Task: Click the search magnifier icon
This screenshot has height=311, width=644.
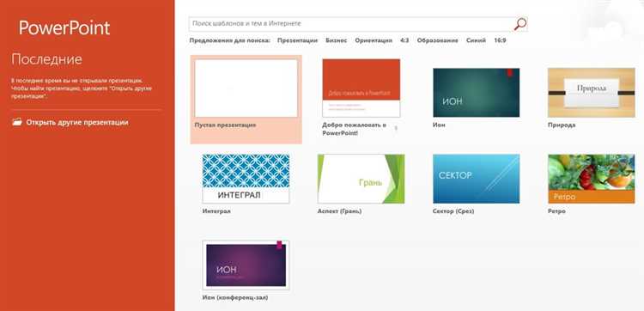Action: point(520,24)
